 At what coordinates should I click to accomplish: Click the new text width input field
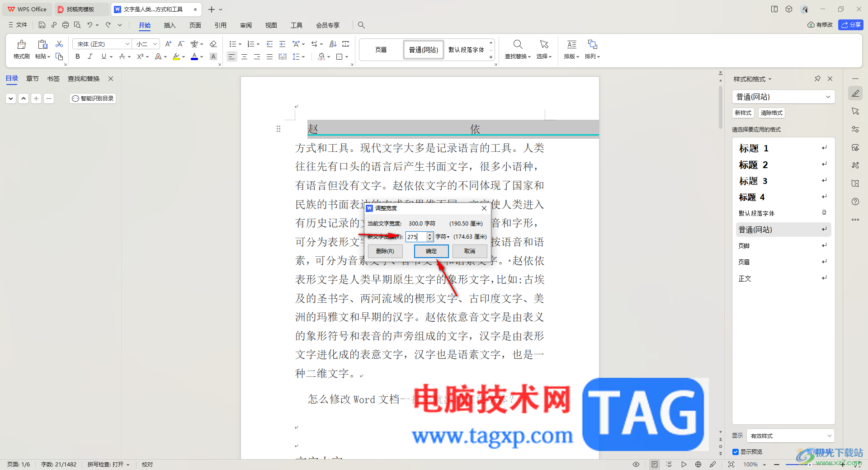tap(416, 237)
